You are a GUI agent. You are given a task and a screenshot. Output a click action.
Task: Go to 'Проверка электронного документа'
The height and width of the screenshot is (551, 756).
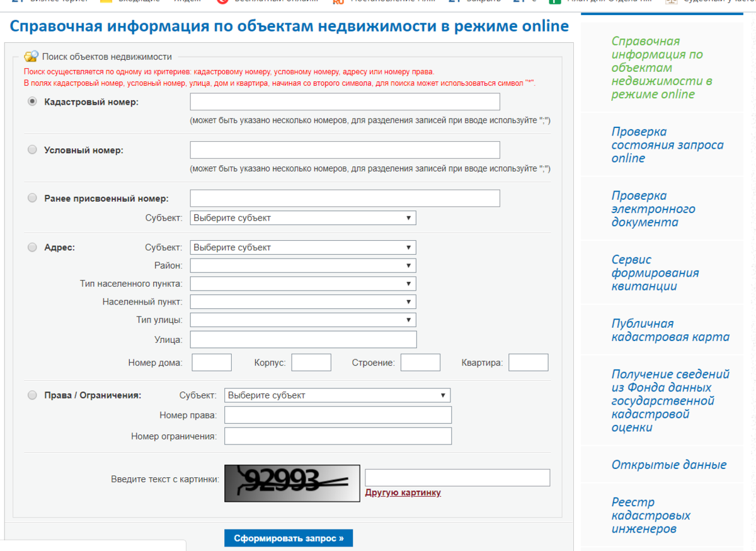[653, 209]
